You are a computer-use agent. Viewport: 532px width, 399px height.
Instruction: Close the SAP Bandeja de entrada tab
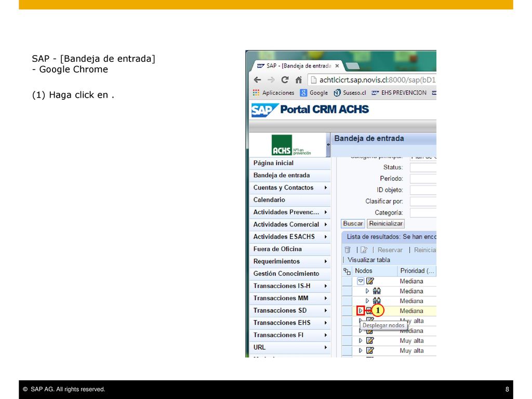(337, 66)
